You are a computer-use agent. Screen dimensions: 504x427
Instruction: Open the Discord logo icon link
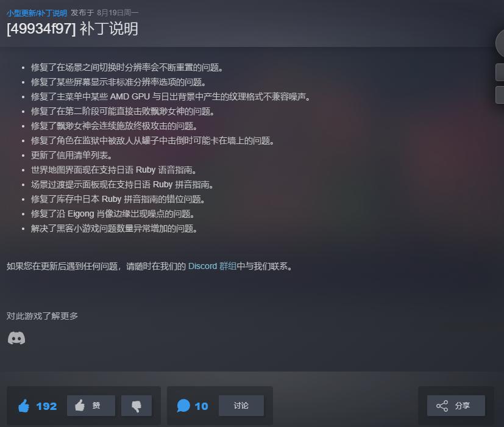pos(16,338)
